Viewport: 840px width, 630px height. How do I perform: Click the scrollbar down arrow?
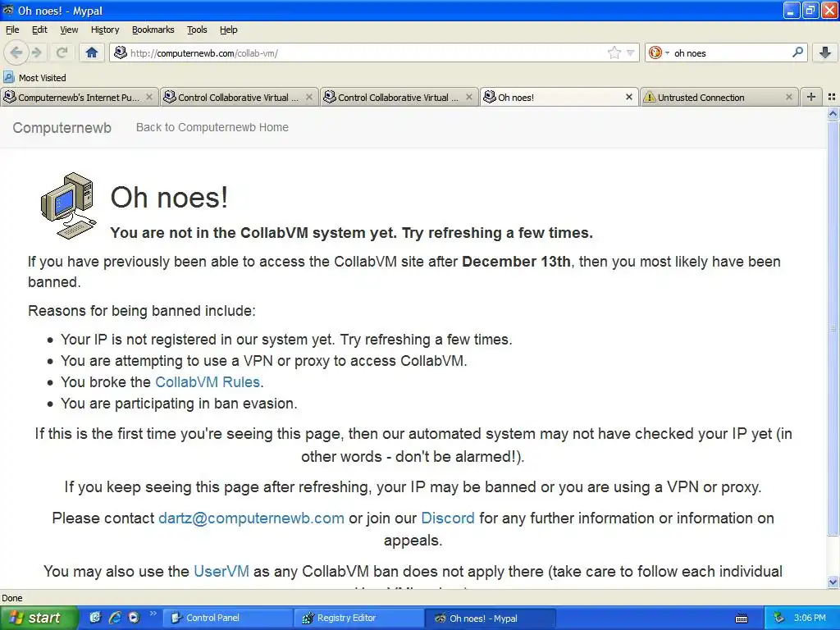coord(833,582)
